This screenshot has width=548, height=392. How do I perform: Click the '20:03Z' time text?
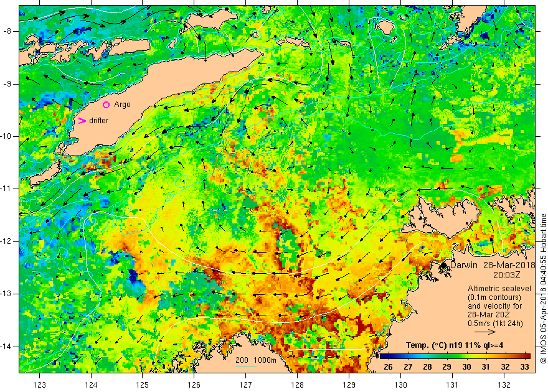pos(507,275)
